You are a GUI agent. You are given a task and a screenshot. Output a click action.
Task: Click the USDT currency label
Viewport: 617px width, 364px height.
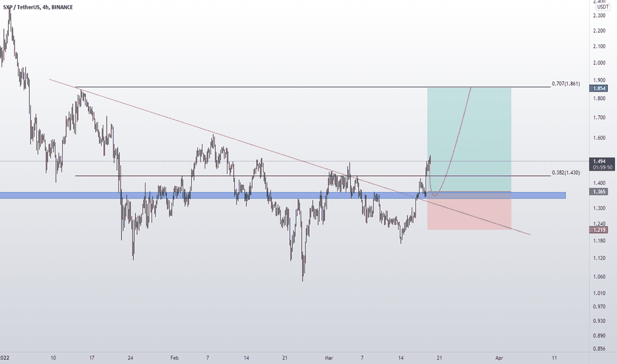[x=602, y=7]
